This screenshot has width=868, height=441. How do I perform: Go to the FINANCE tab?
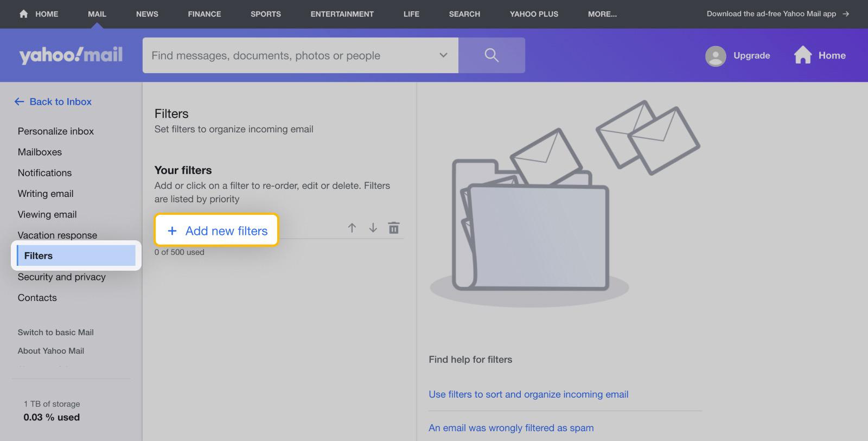pyautogui.click(x=205, y=14)
